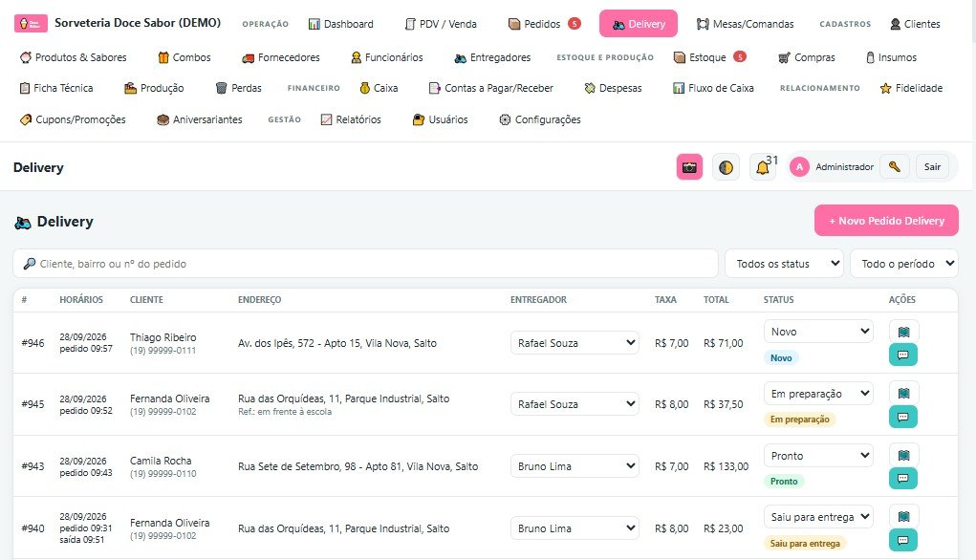
Task: Open the Todo o período filter dropdown
Action: point(904,264)
